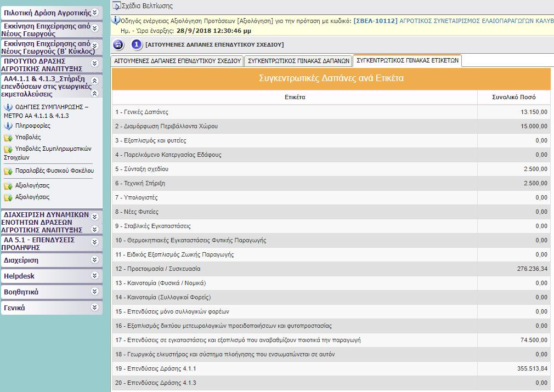Screen dimensions: 554x392
Task: Click the row '1 - Γενικές Δαπάνες'
Action: click(331, 112)
